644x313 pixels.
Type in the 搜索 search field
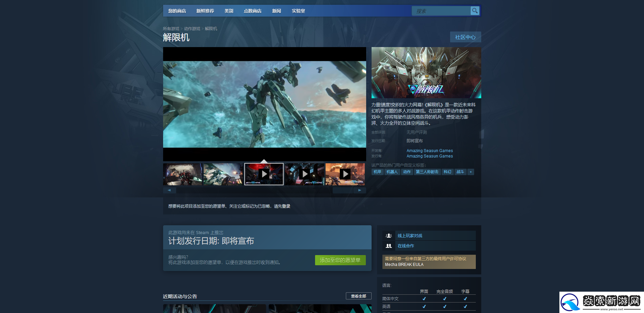click(x=441, y=11)
